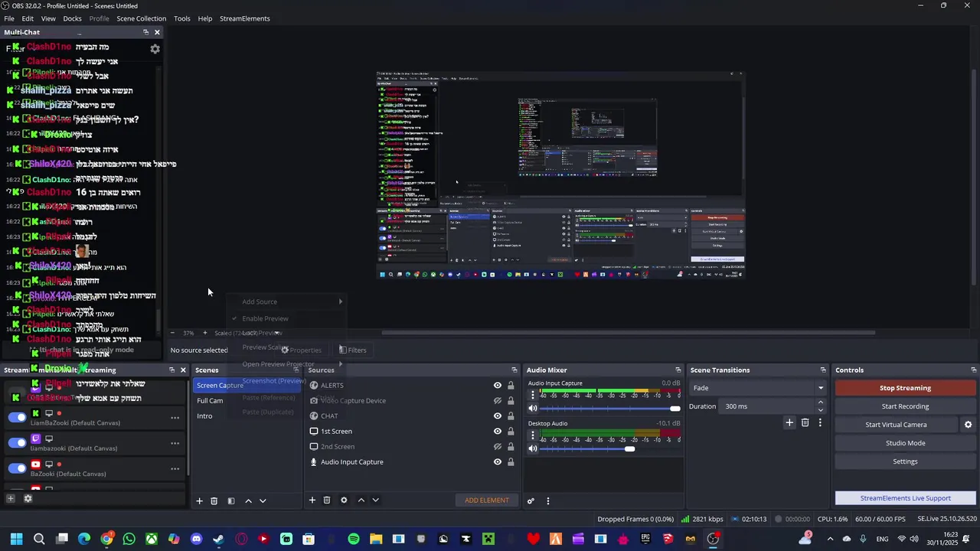
Task: Mute the Desktop Audio speaker icon
Action: pyautogui.click(x=533, y=448)
